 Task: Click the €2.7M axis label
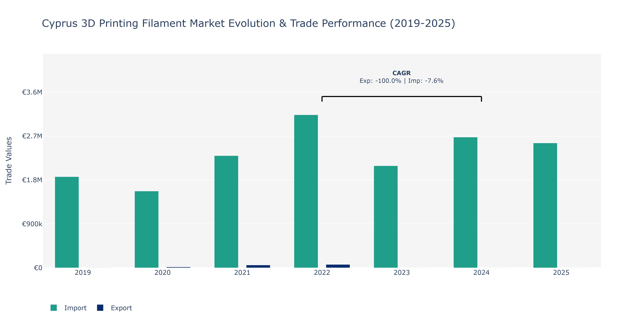click(x=32, y=136)
